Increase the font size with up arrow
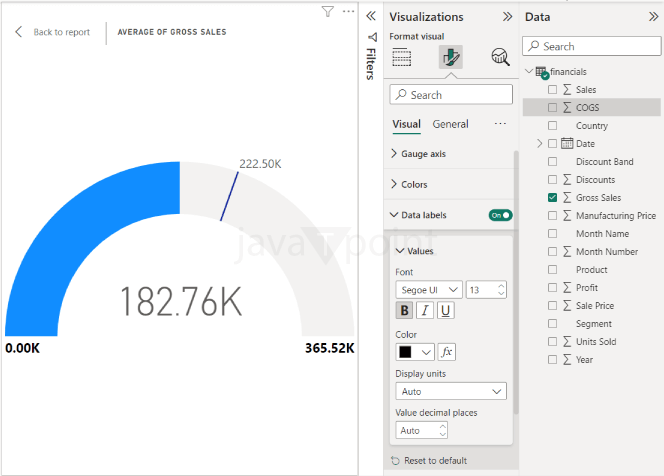This screenshot has width=664, height=476. (501, 286)
